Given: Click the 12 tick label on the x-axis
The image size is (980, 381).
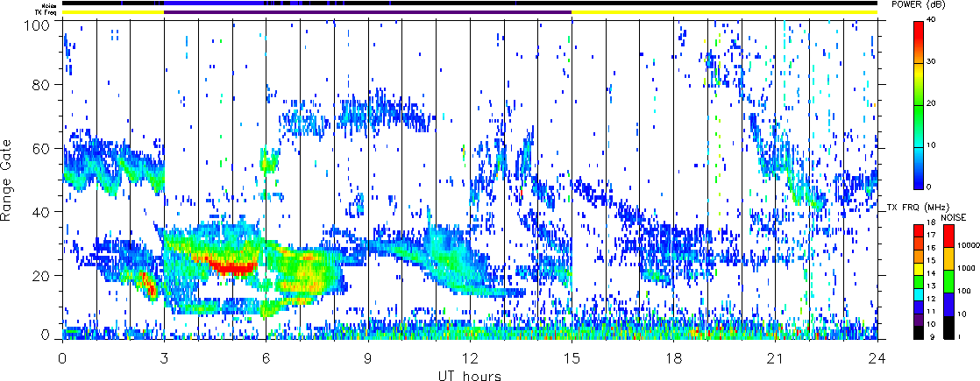Looking at the screenshot, I should pyautogui.click(x=469, y=358).
